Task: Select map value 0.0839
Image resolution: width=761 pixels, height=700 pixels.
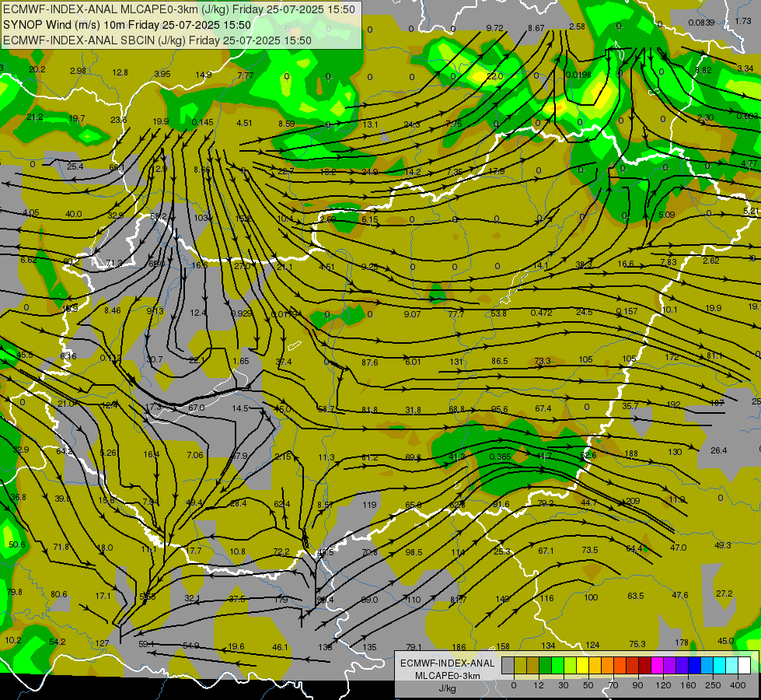Action: pos(701,23)
